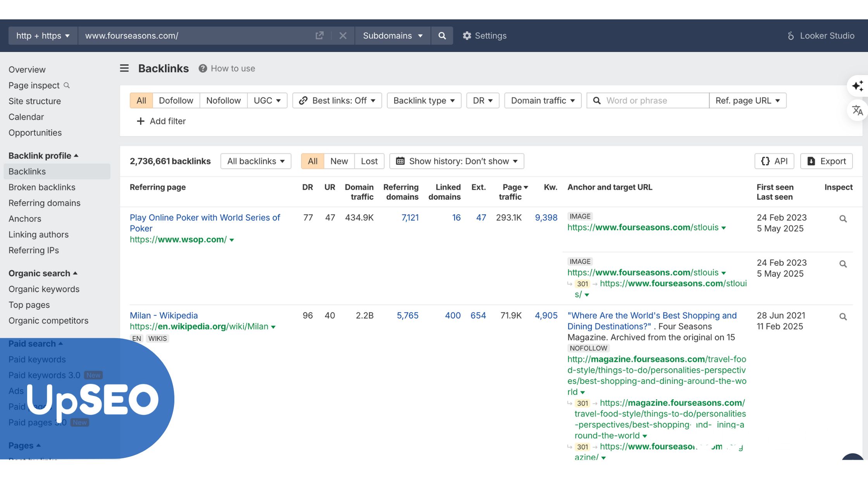The image size is (868, 488).
Task: Open Site structure in the sidebar
Action: coord(35,101)
